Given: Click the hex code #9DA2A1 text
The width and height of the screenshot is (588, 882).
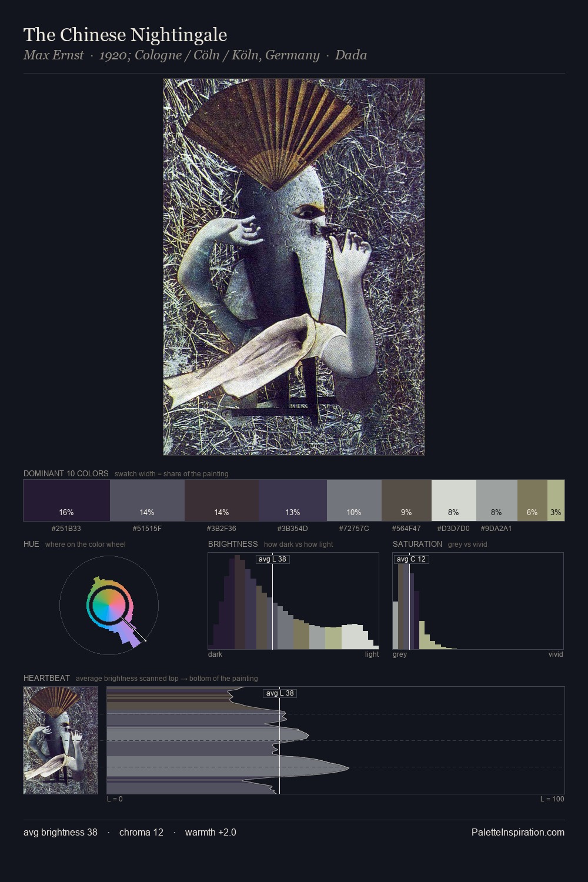Looking at the screenshot, I should click(x=496, y=528).
